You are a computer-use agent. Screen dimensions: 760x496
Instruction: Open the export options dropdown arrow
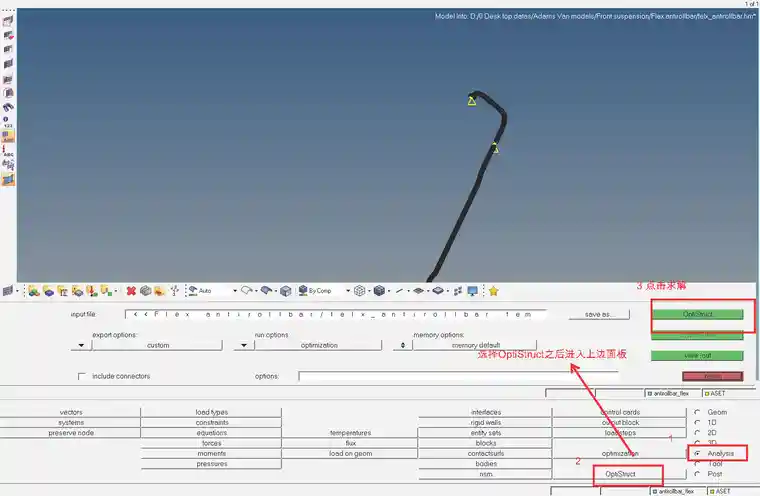[x=81, y=345]
